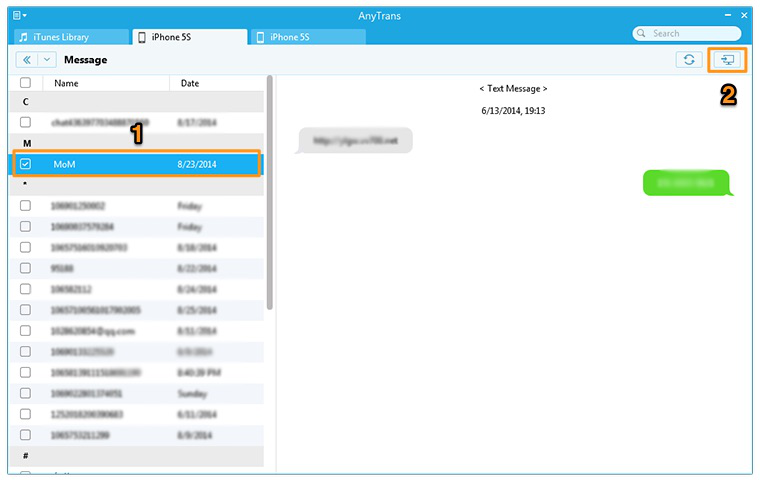
Task: Select the active white iPhone 5S tab
Action: pyautogui.click(x=190, y=37)
